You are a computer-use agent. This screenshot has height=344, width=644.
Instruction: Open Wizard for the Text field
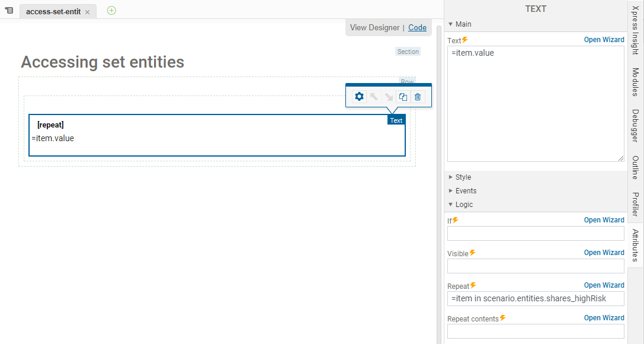(604, 40)
